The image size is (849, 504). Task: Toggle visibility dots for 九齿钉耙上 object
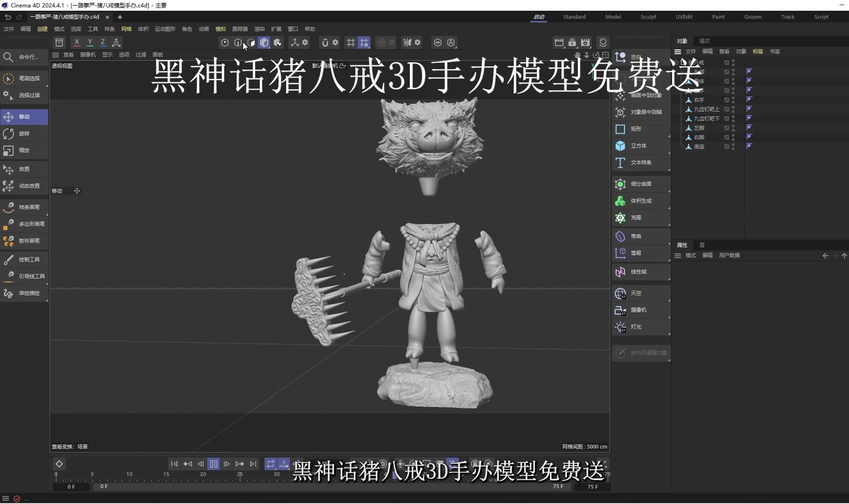tap(733, 109)
